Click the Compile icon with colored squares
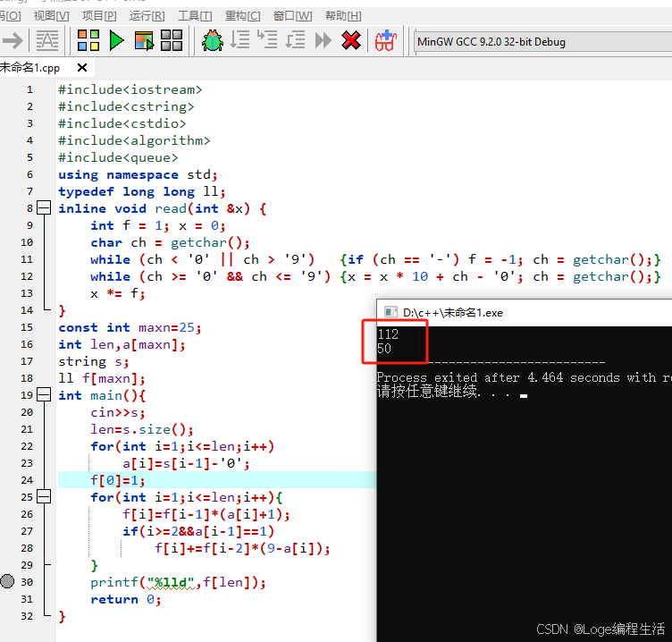The height and width of the screenshot is (642, 672). (88, 40)
